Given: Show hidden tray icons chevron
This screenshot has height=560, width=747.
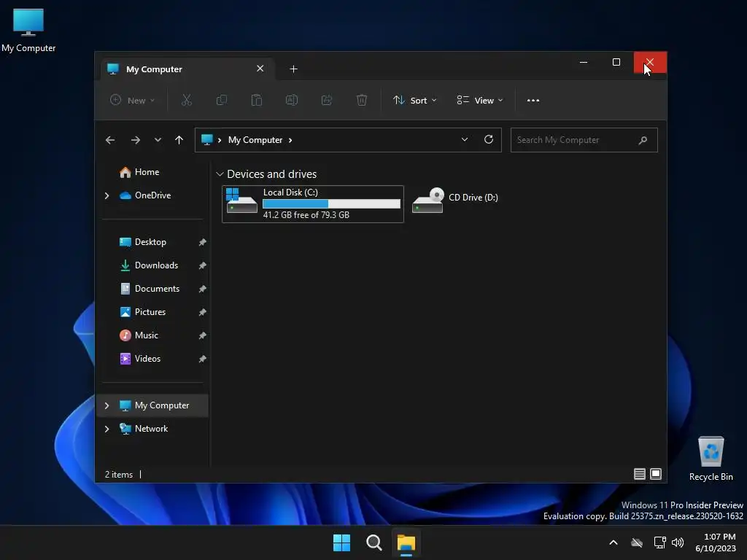Looking at the screenshot, I should [614, 542].
